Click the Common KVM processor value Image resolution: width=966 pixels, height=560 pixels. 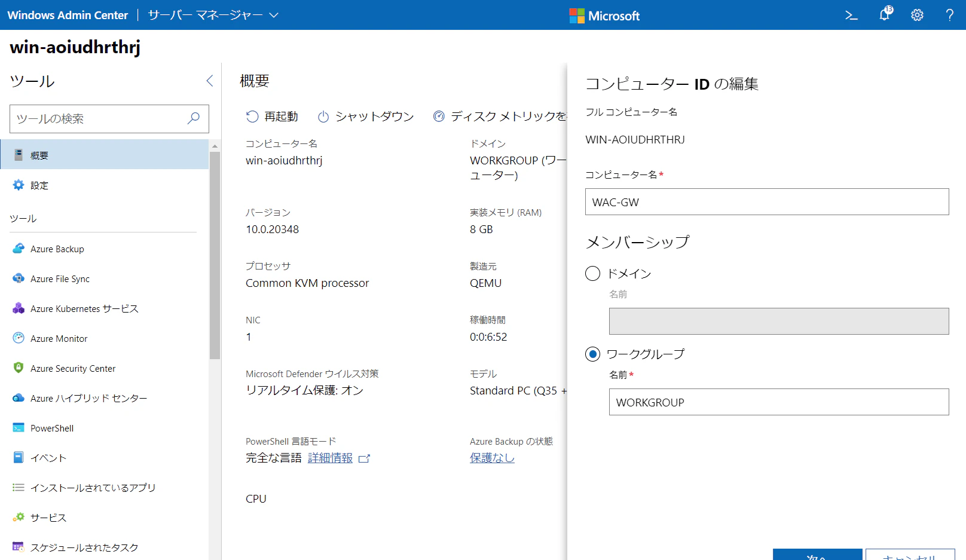tap(307, 283)
